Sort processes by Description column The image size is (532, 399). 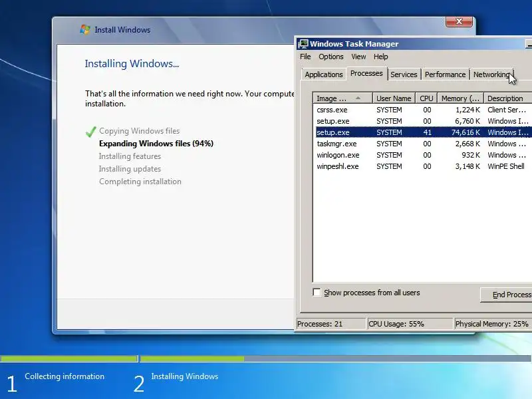(507, 98)
